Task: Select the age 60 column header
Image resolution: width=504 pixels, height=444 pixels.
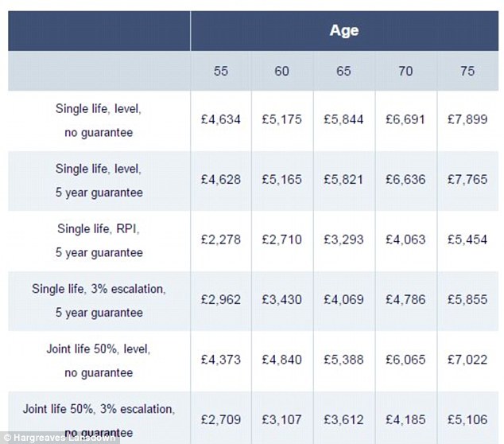Action: tap(281, 71)
